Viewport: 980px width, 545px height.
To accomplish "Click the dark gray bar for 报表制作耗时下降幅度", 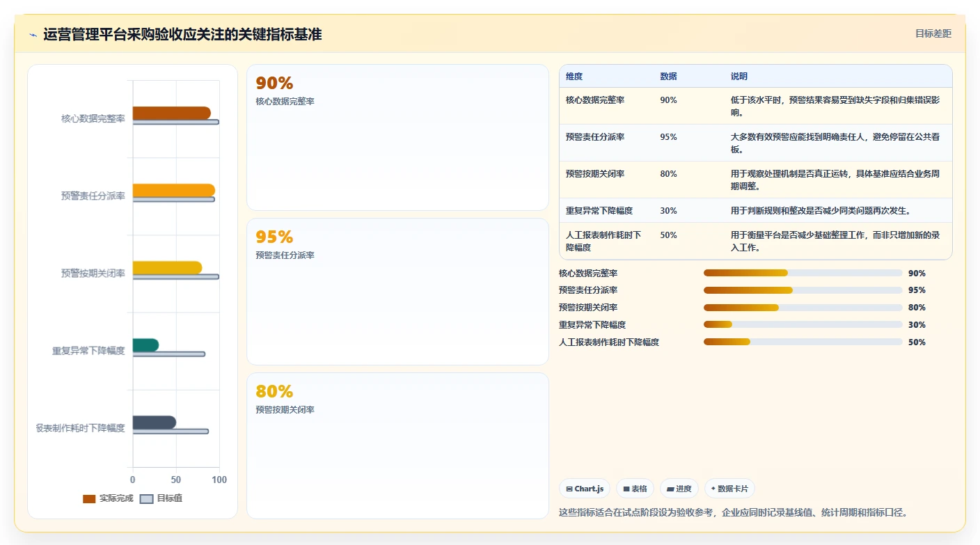I will click(154, 422).
